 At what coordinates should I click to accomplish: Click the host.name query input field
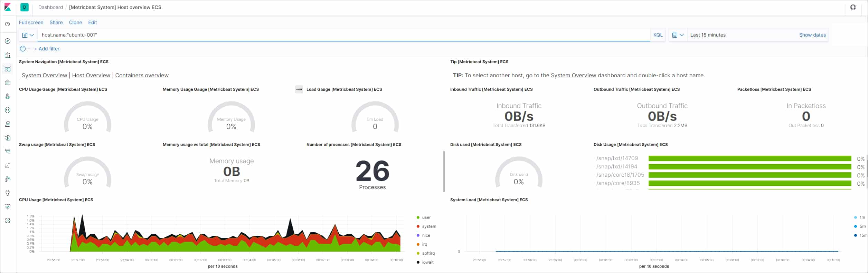(x=342, y=35)
